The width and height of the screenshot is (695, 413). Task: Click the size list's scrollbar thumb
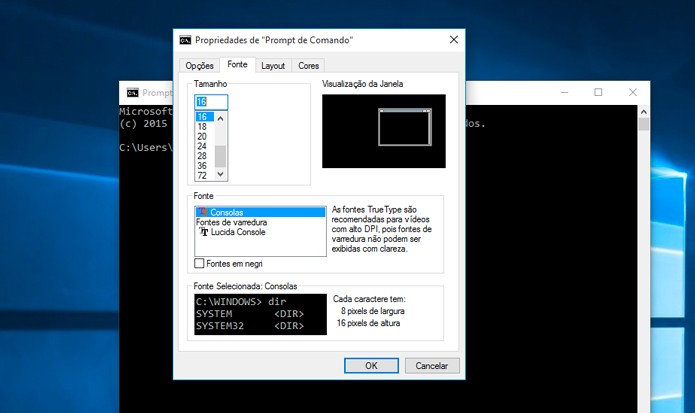(x=220, y=156)
